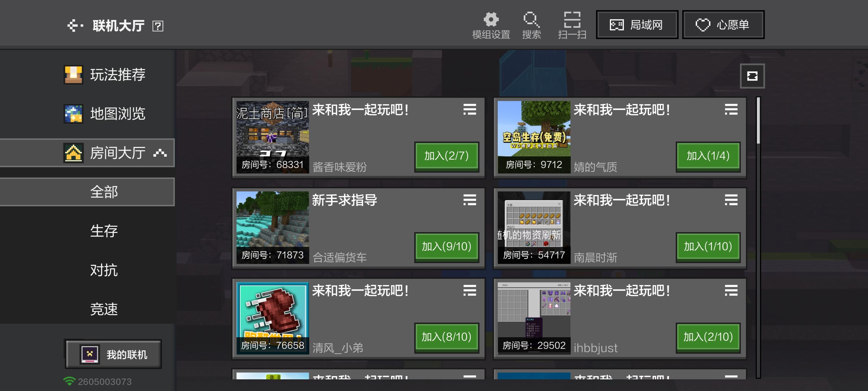This screenshot has height=391, width=868.
Task: Open the 空岛生存 room thumbnail
Action: 534,137
